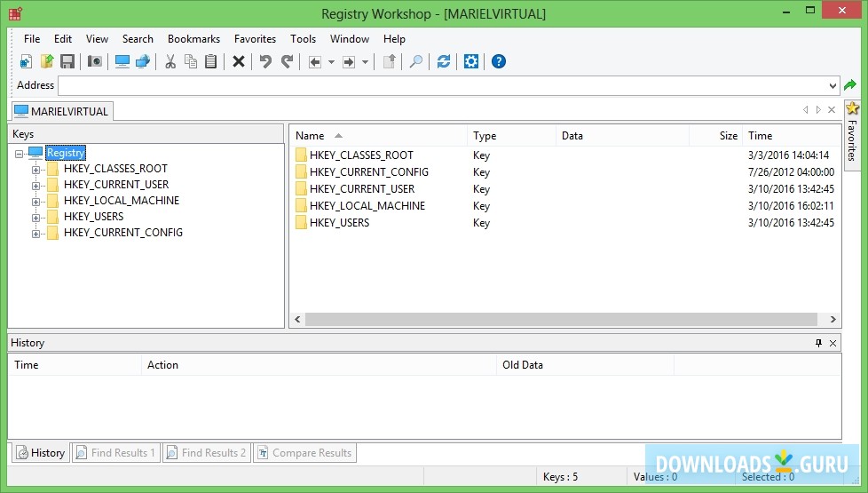The height and width of the screenshot is (493, 868).
Task: Click the Redo arrow icon
Action: pyautogui.click(x=287, y=61)
